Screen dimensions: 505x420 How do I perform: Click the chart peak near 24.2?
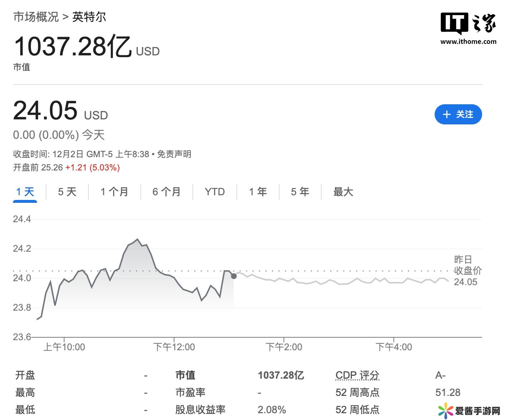coord(137,239)
